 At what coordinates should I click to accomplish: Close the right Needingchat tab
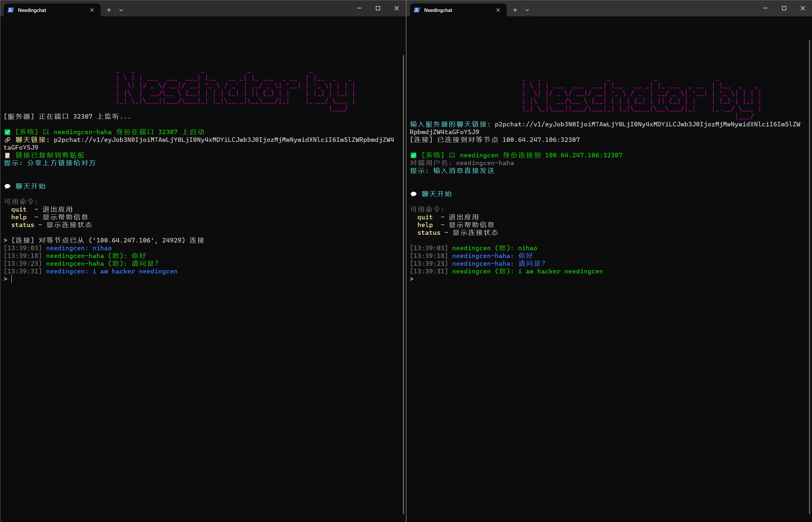pos(498,10)
